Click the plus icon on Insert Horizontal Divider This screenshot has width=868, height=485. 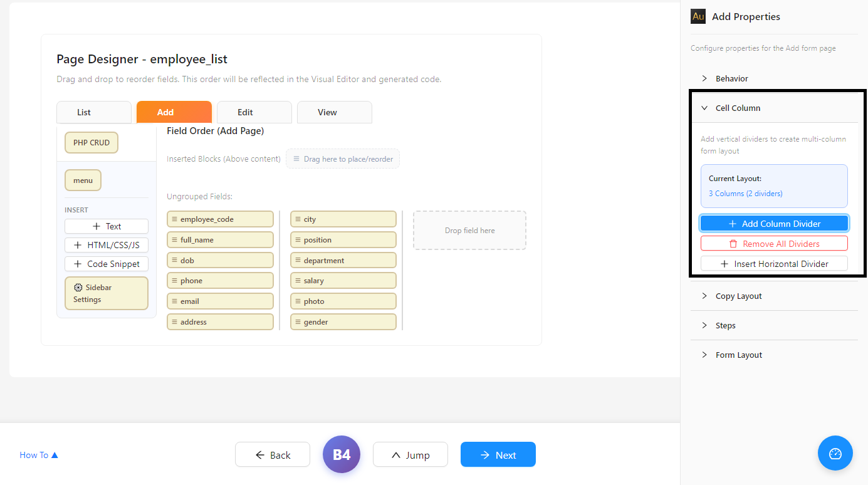(x=724, y=264)
